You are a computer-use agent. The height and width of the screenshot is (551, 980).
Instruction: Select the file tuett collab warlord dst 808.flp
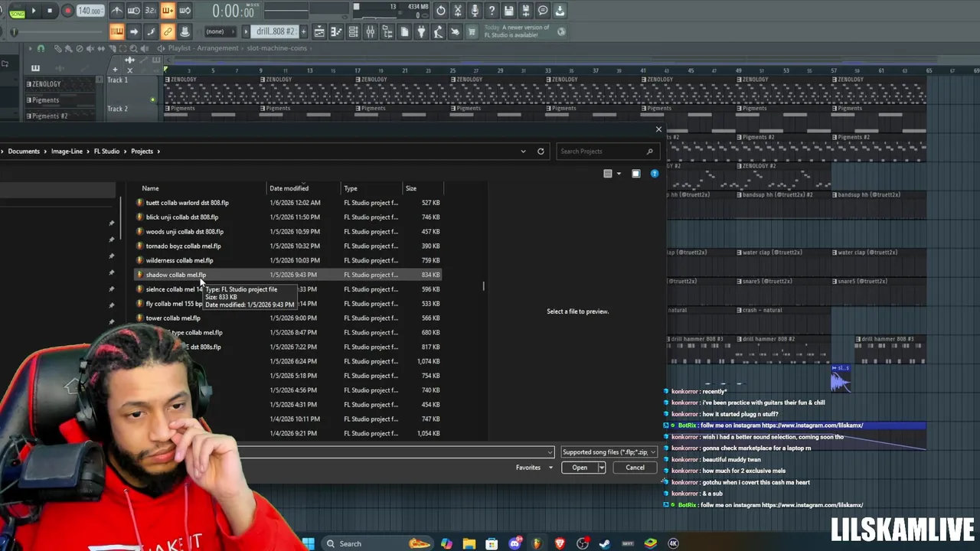click(187, 203)
